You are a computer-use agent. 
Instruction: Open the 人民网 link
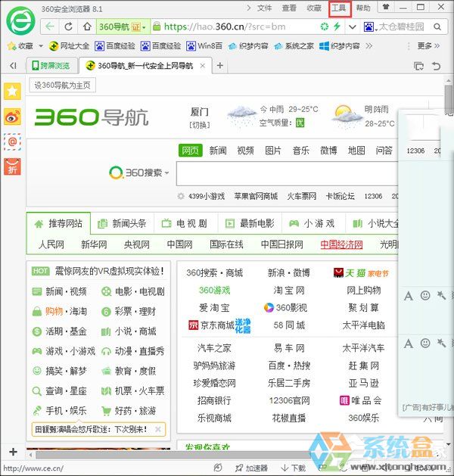pos(51,244)
